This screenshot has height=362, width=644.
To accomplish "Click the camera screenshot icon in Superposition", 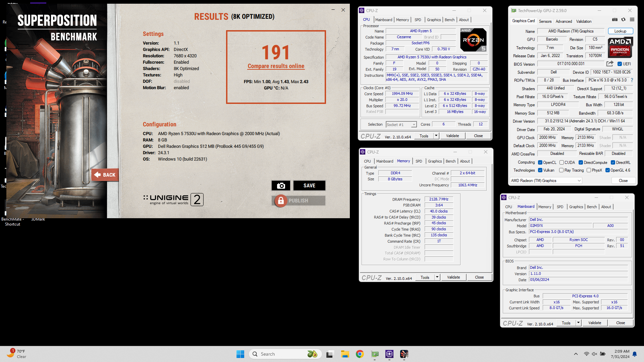I will point(281,186).
